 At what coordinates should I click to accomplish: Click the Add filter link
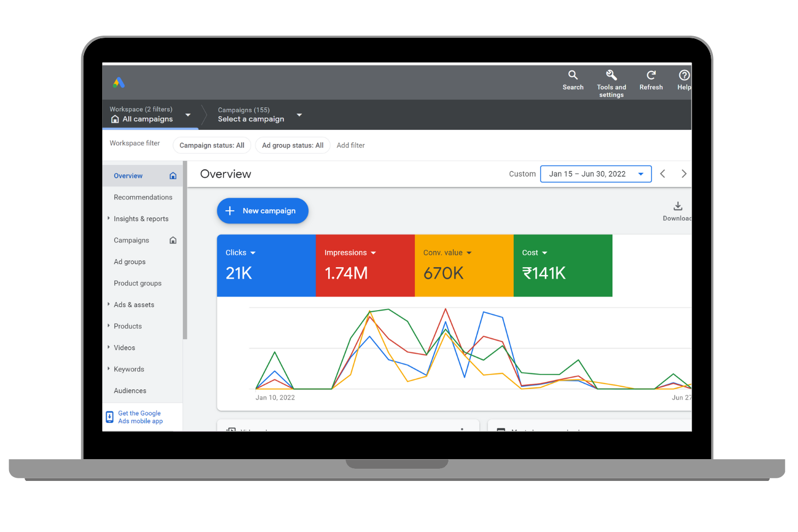coord(351,145)
